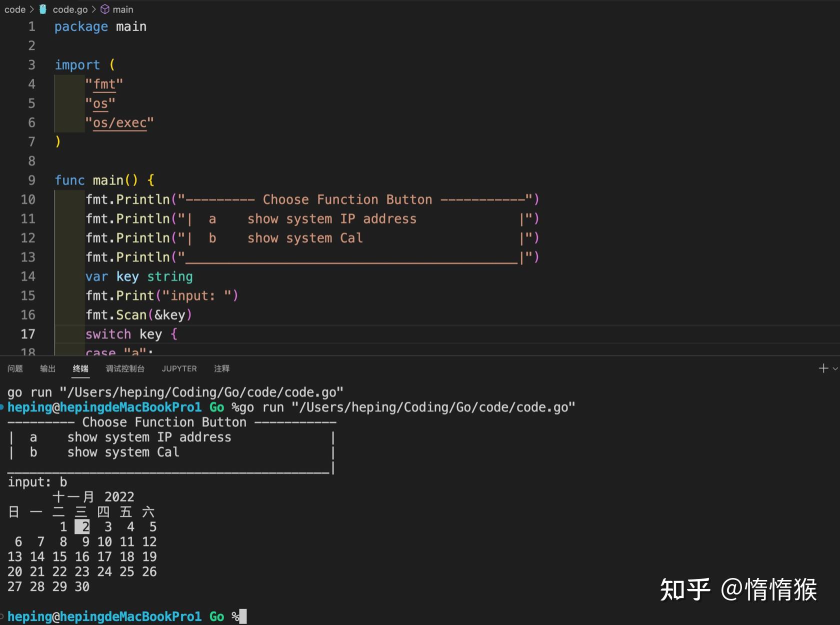
Task: Click 'heping@hepingdeMacBookPro1' in the go run prompt line
Action: point(104,407)
